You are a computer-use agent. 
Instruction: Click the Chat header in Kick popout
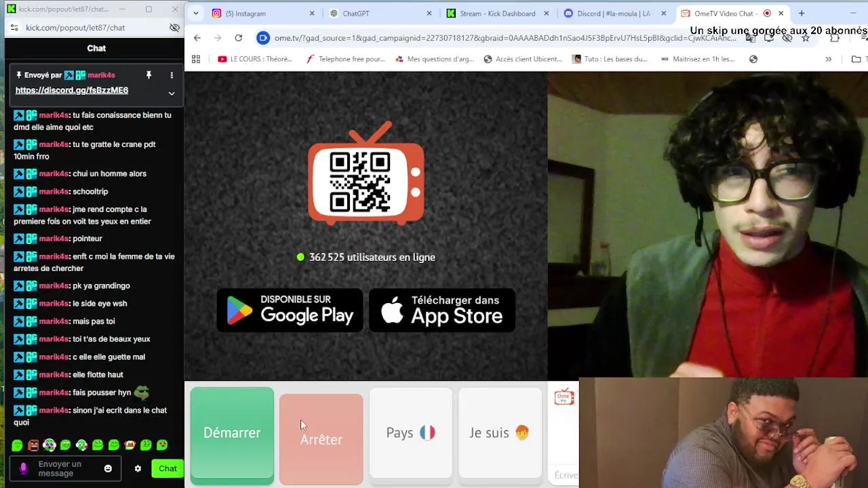[96, 48]
